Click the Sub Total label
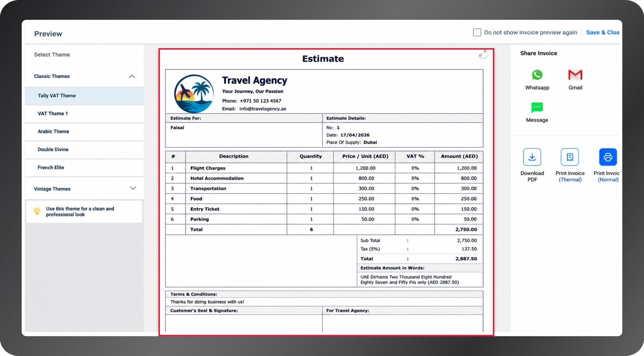644x356 pixels. pos(370,240)
